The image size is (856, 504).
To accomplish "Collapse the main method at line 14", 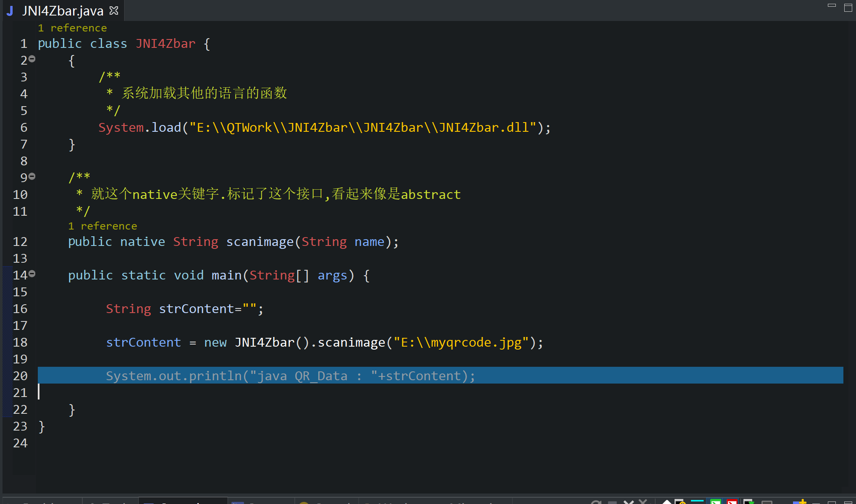I will coord(32,274).
